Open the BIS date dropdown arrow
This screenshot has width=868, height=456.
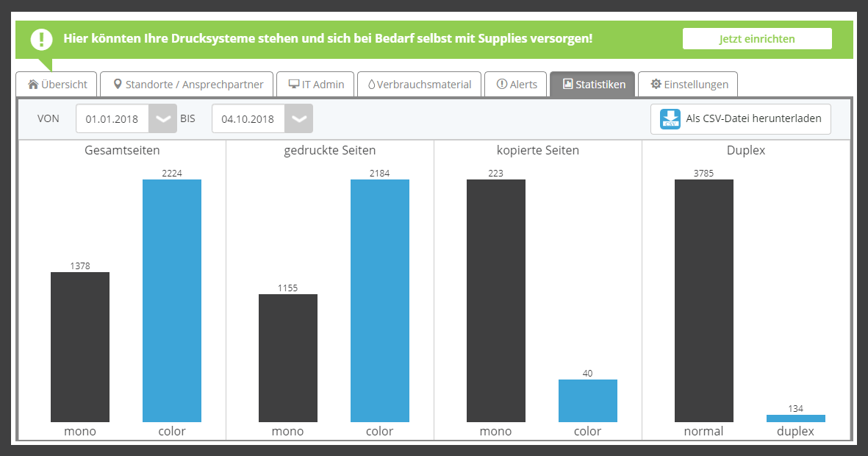coord(299,118)
